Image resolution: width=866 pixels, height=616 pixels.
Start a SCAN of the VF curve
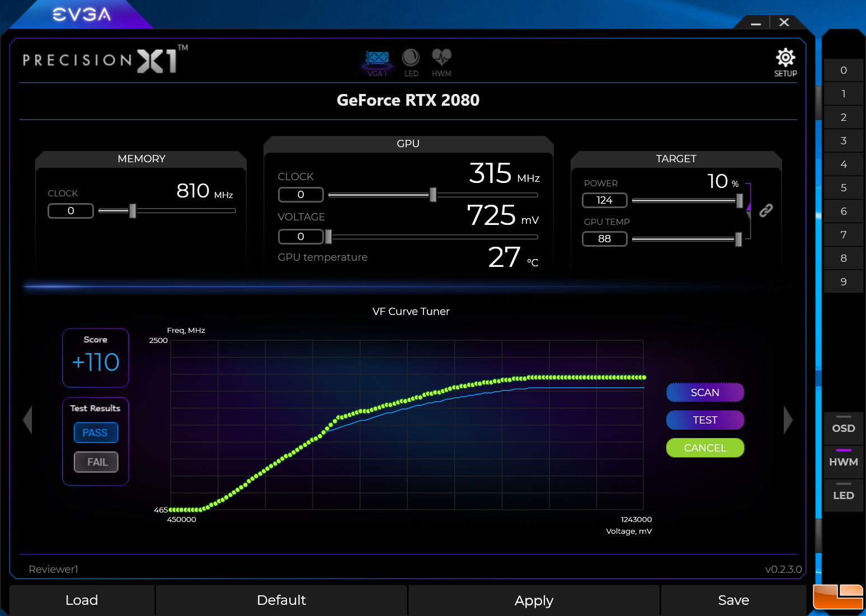705,392
